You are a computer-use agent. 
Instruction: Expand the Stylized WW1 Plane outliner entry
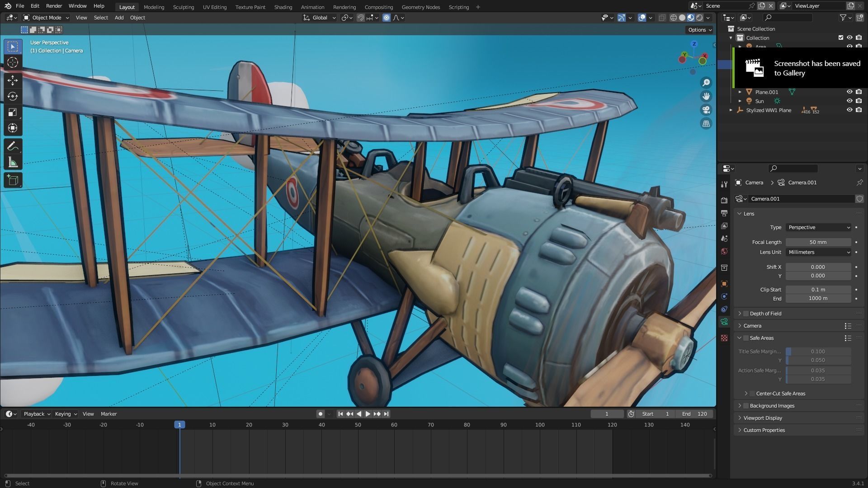point(731,110)
